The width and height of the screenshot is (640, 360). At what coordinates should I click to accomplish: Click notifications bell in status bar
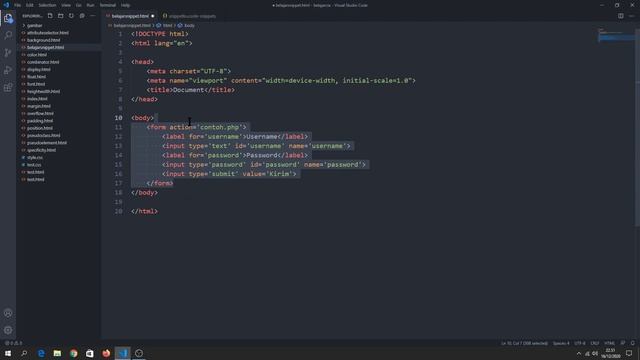click(x=633, y=343)
